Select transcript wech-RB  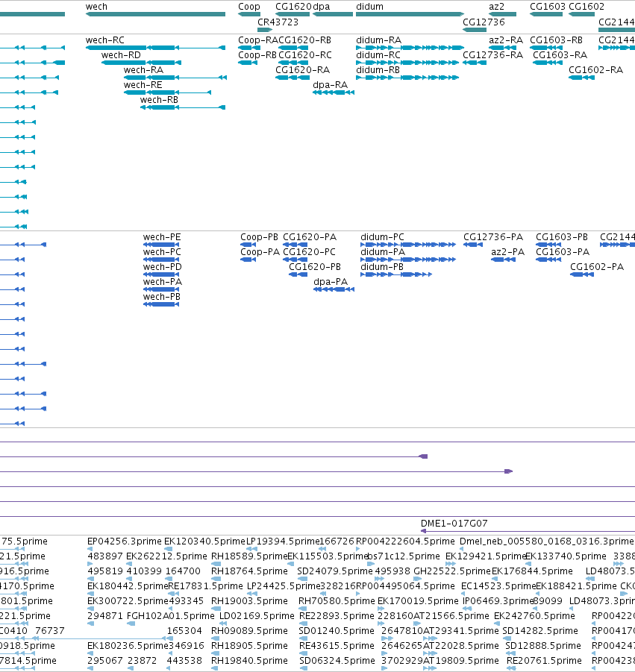pos(159,99)
